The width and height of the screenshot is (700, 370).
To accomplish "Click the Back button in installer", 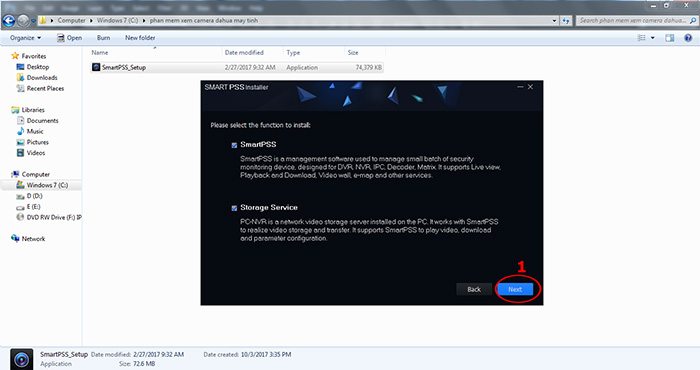I will [x=474, y=289].
